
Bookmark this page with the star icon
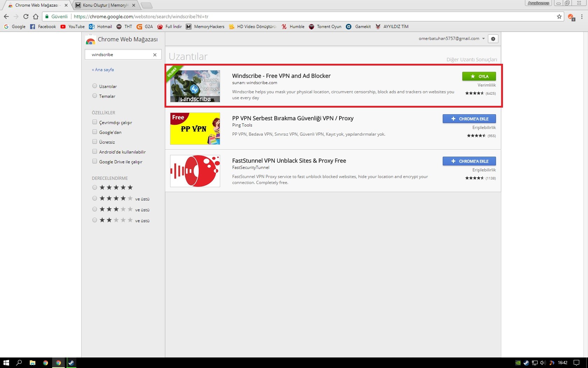[x=559, y=16]
